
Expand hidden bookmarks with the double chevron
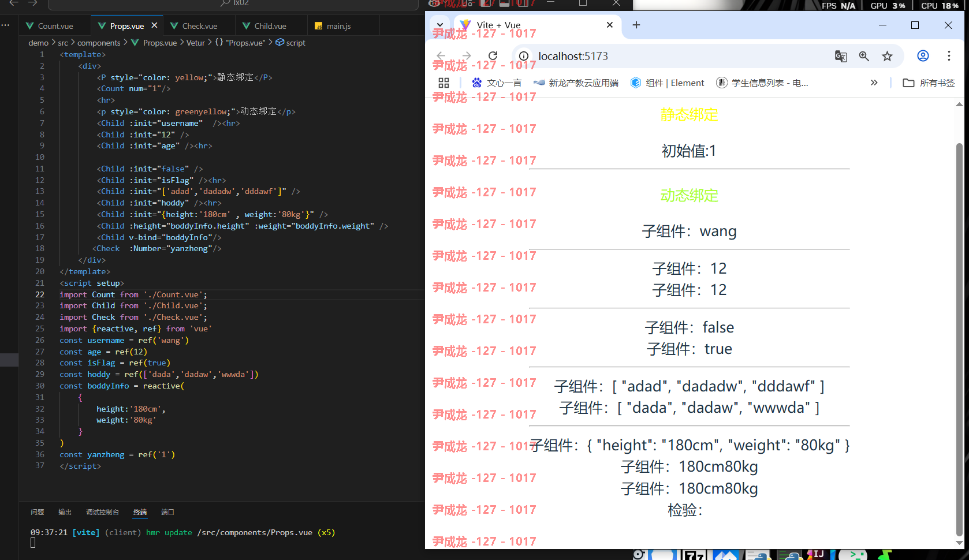[874, 83]
